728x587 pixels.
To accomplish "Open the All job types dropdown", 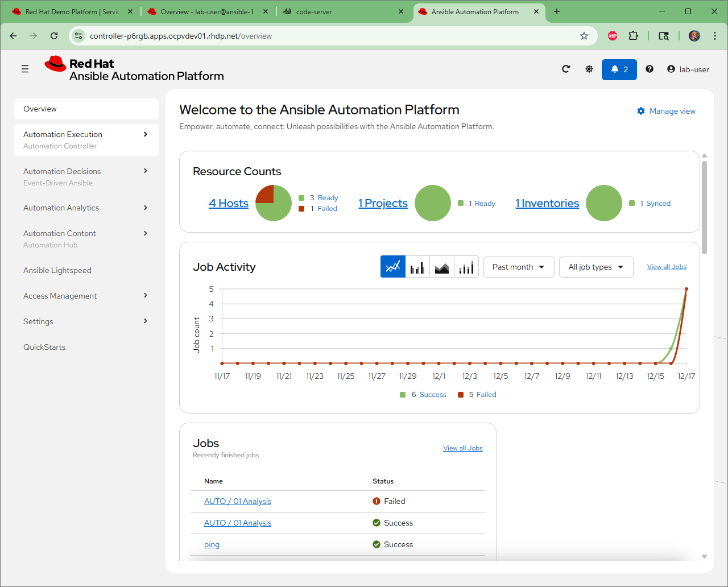I will pyautogui.click(x=596, y=267).
